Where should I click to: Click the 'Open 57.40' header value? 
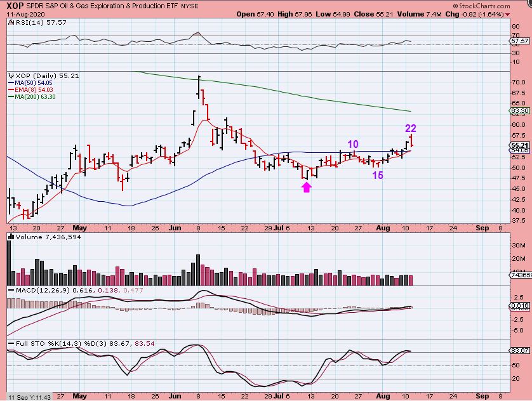[255, 14]
